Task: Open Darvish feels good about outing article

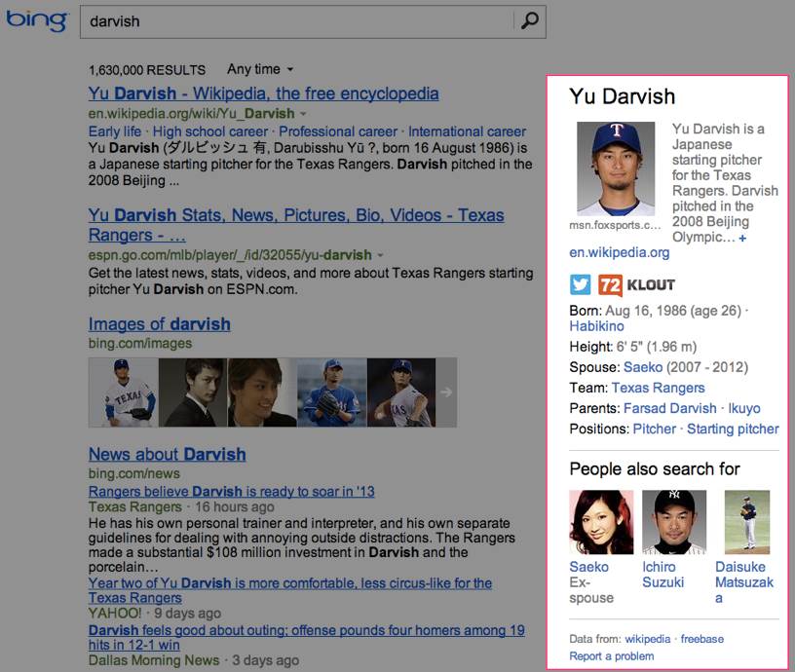Action: click(306, 638)
